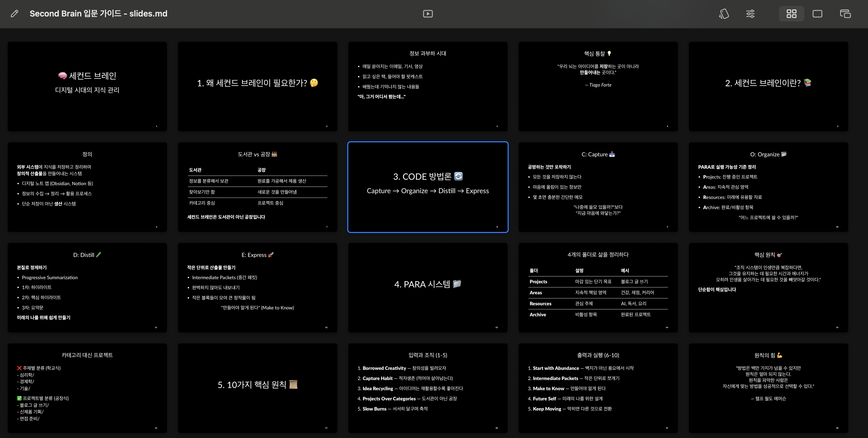Select the 도서관 vs 공장 table slide
This screenshot has height=438, width=868.
point(257,187)
